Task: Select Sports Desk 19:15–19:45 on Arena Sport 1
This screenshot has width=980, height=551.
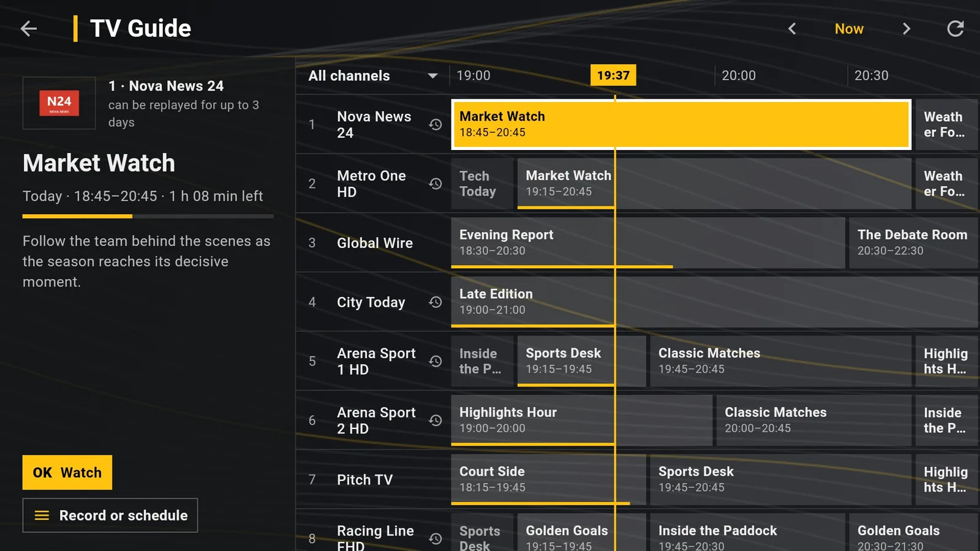Action: tap(582, 361)
